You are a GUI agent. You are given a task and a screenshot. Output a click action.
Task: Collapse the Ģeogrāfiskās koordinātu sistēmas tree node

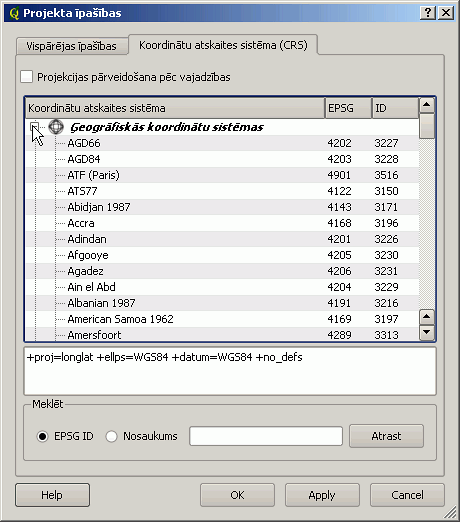tap(35, 126)
